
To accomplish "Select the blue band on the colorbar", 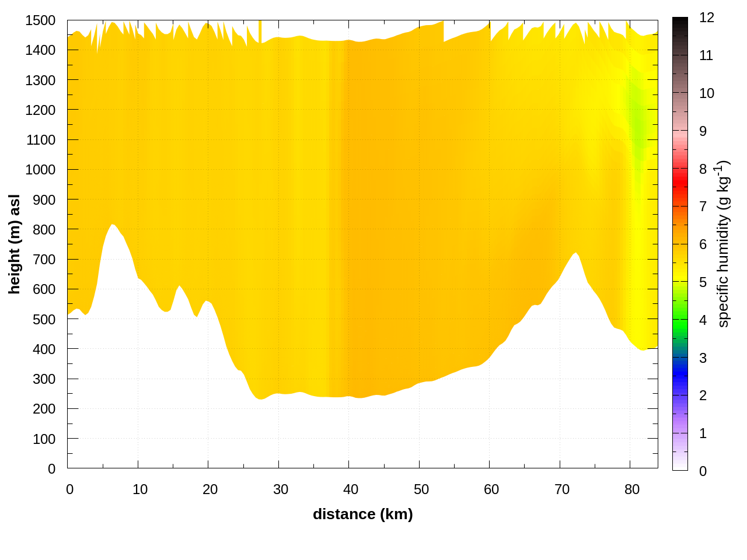I will click(680, 367).
